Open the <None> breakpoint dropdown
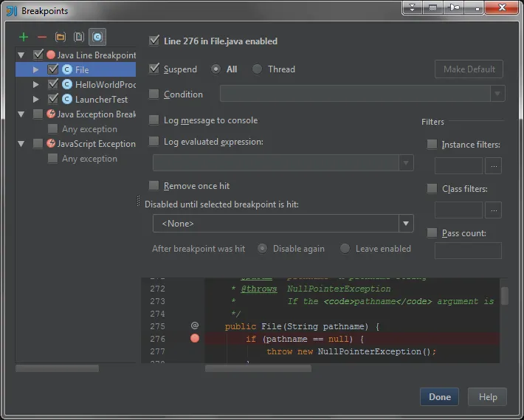The width and height of the screenshot is (524, 420). (283, 223)
